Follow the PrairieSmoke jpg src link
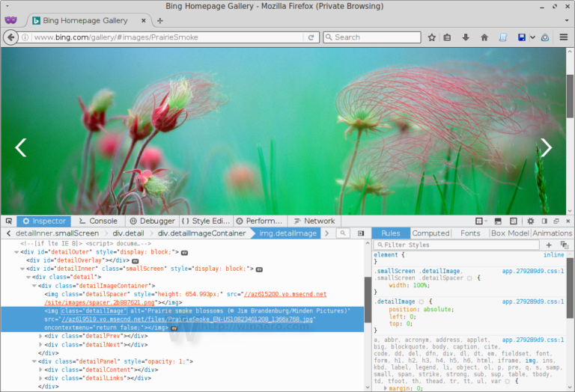This screenshot has width=575, height=392. (x=187, y=319)
